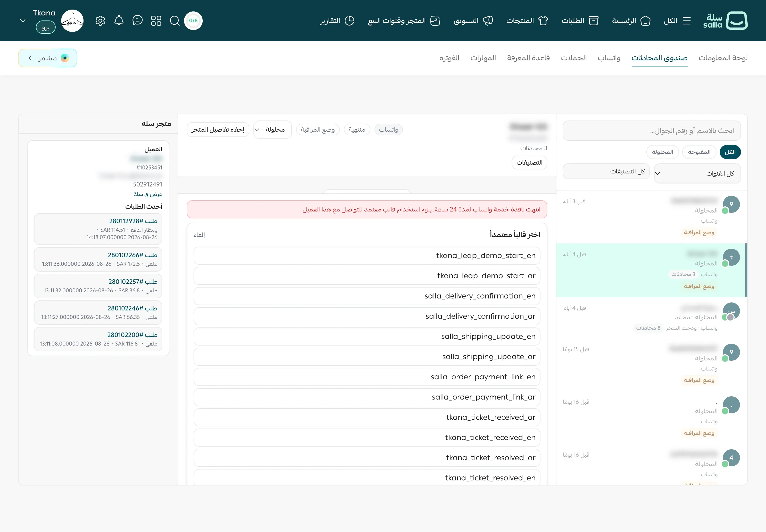Choose template tkana_leap_demo_start_en
The width and height of the screenshot is (766, 532).
click(x=367, y=256)
